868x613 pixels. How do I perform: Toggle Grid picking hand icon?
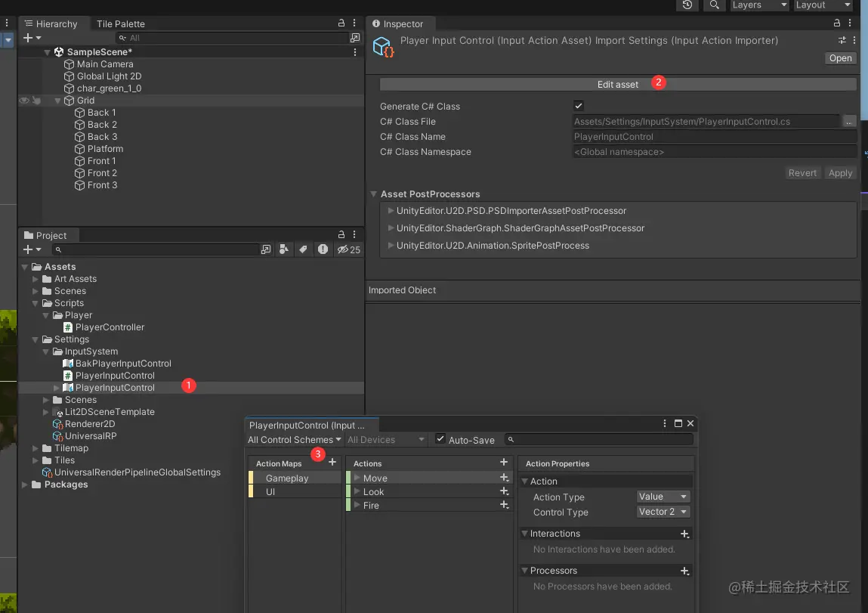click(36, 101)
